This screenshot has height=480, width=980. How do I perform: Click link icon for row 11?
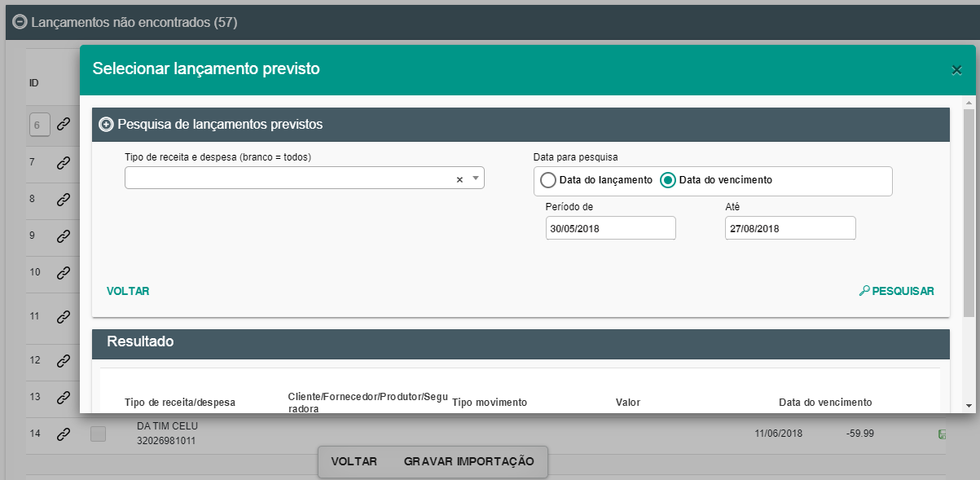point(63,316)
